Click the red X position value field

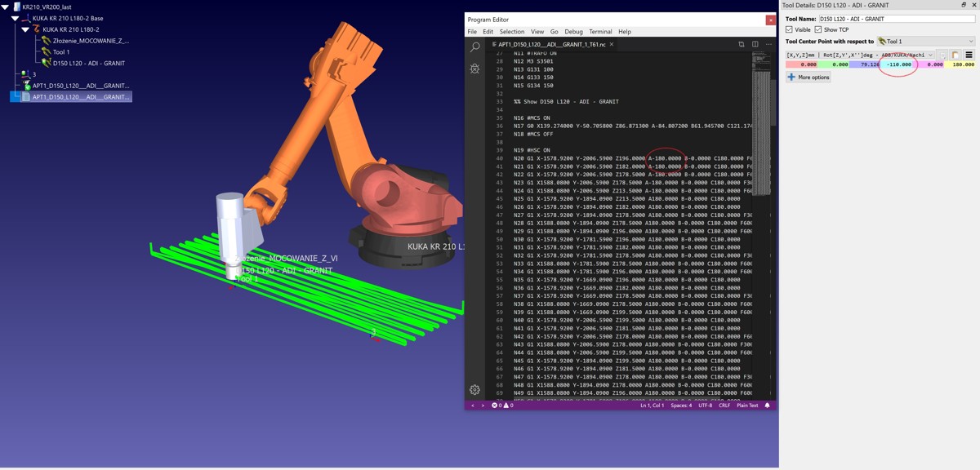point(801,64)
